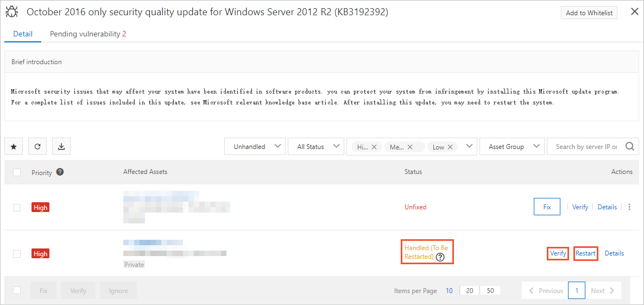This screenshot has width=644, height=305.
Task: Set items per page to 50
Action: pyautogui.click(x=490, y=291)
